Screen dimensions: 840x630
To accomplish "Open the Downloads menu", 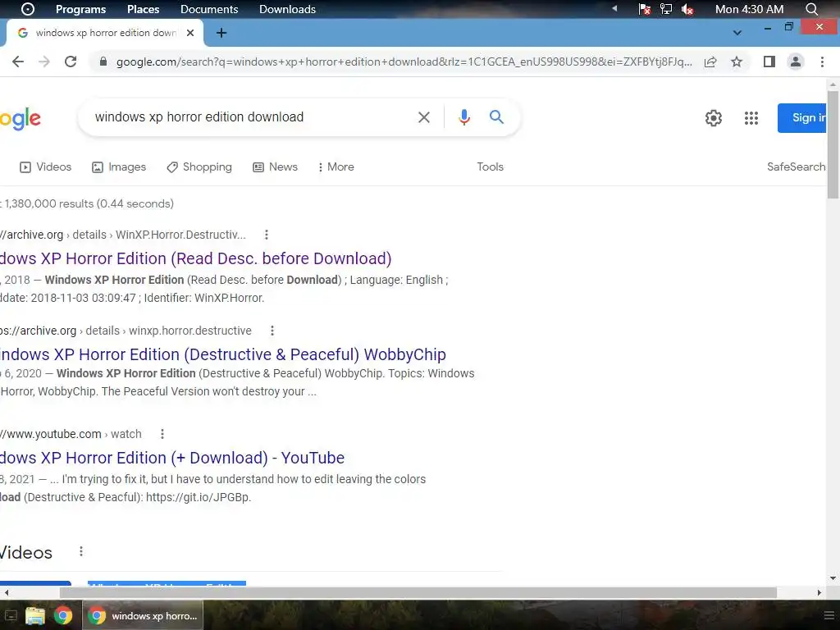I will (x=287, y=9).
